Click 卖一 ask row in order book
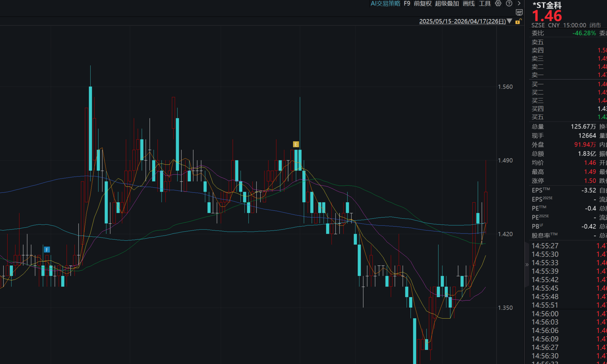607x364 pixels. pyautogui.click(x=538, y=75)
